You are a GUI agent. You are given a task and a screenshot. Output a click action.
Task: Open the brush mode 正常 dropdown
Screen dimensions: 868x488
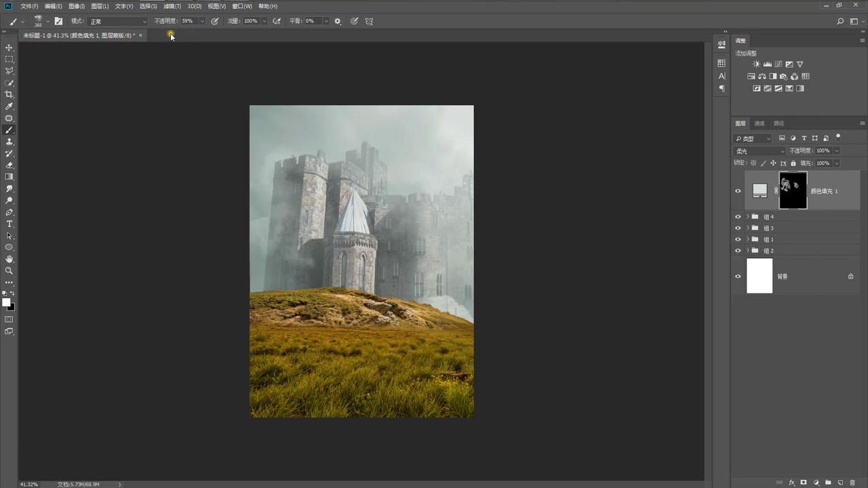click(x=117, y=21)
